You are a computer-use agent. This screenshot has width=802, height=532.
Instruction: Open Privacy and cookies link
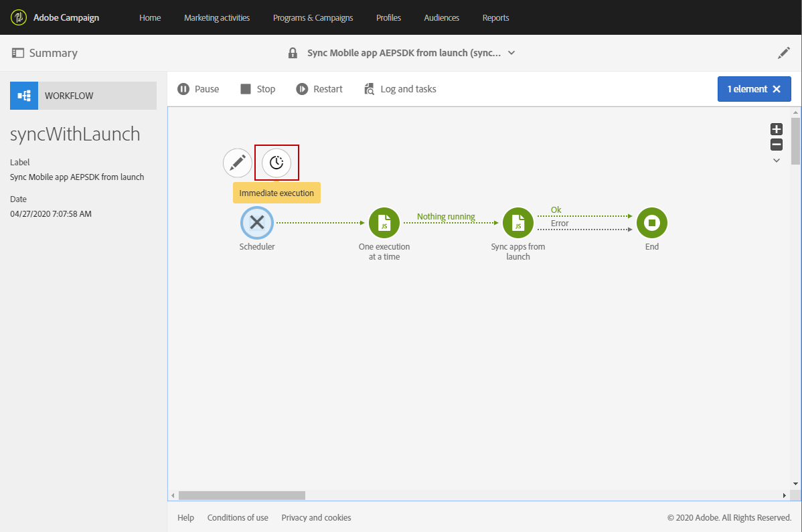pos(316,518)
